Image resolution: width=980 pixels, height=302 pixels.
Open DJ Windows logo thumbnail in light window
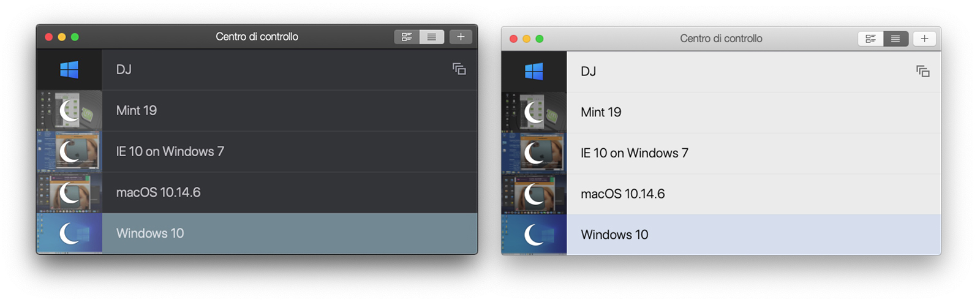[534, 72]
